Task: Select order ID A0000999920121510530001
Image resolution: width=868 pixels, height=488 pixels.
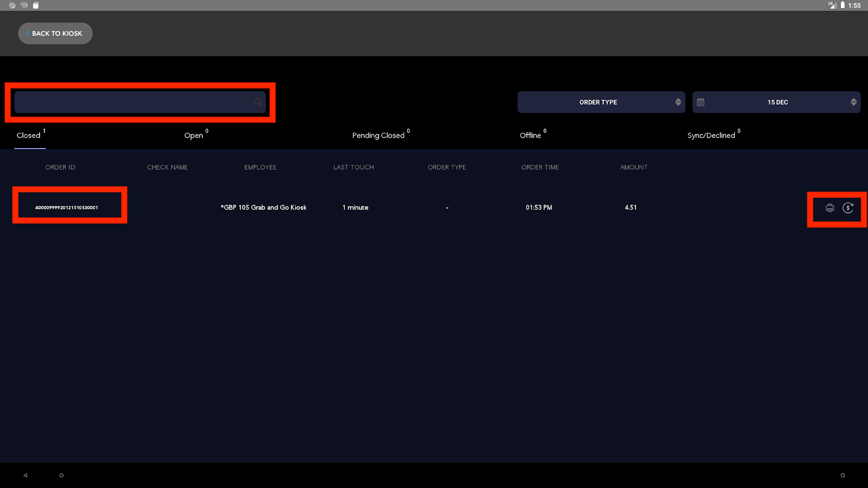Action: point(67,208)
